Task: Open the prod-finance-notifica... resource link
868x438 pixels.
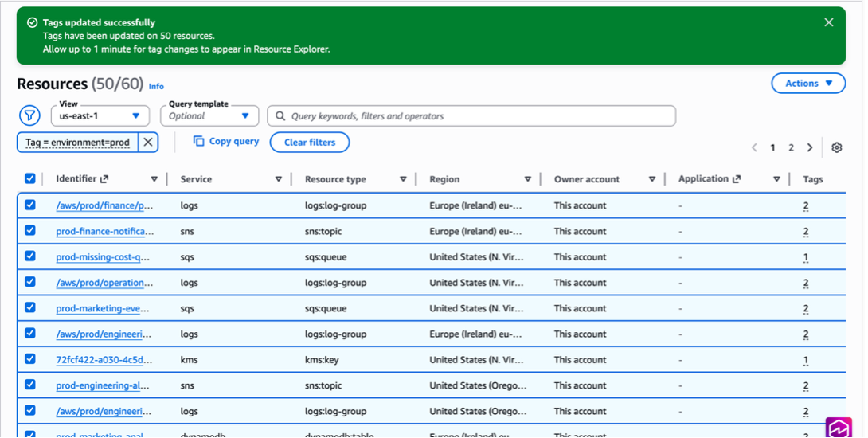Action: (104, 232)
